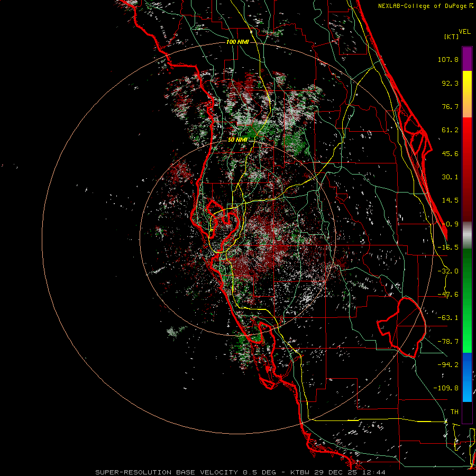Select the -63.1 knot scale value
This screenshot has width=476, height=476.
coord(448,318)
